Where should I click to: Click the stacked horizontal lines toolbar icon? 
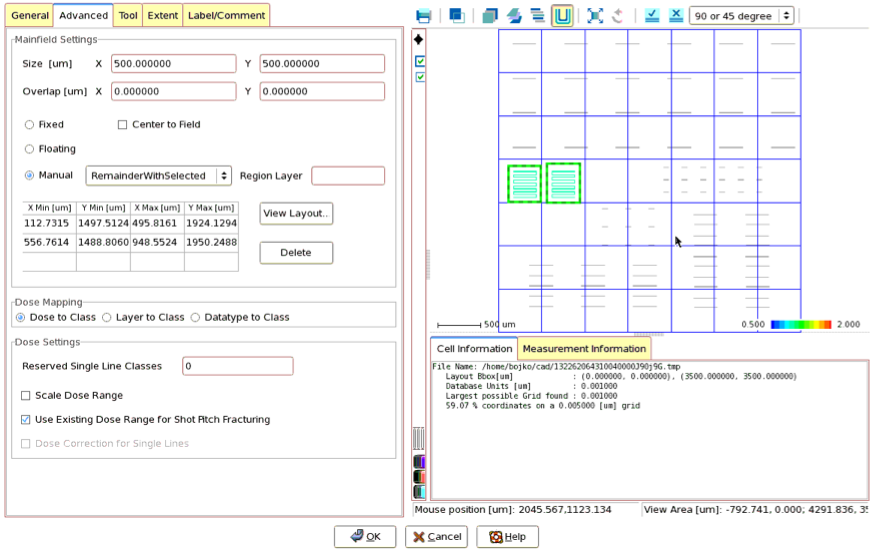pyautogui.click(x=538, y=16)
